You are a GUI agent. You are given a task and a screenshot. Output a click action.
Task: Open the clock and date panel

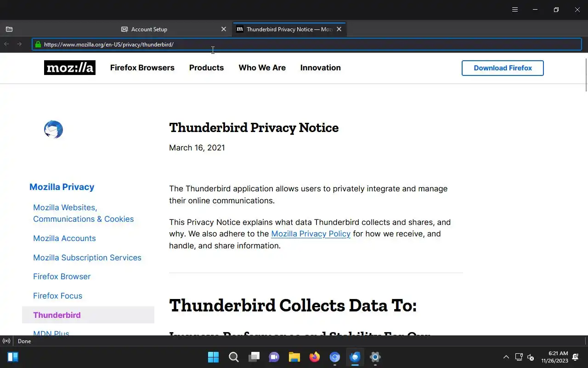pos(554,357)
